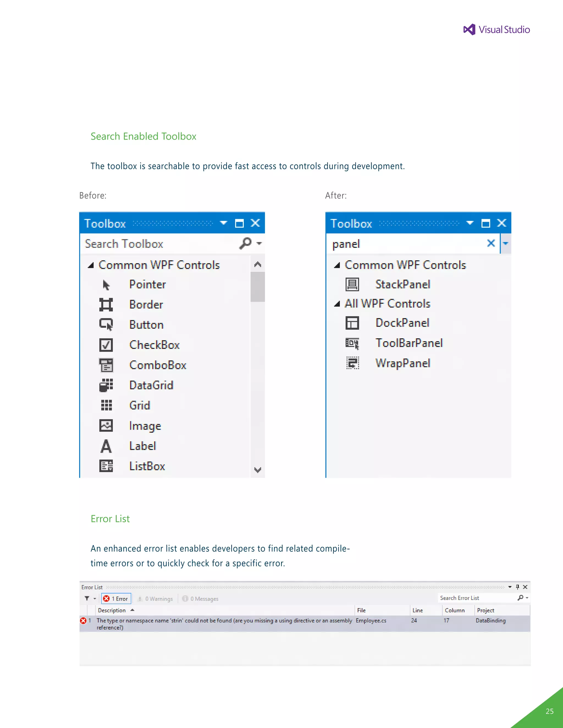Sort by the Line column header
The height and width of the screenshot is (728, 563).
[x=426, y=610]
